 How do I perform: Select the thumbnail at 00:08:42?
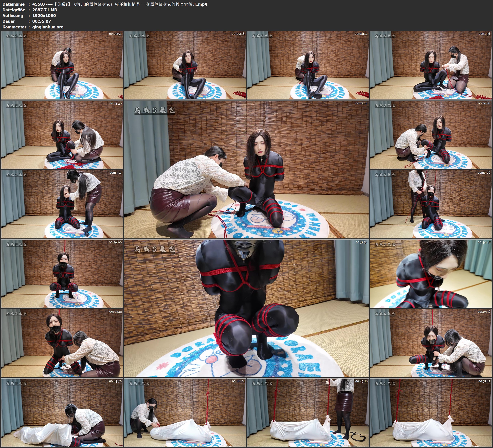click(x=308, y=65)
